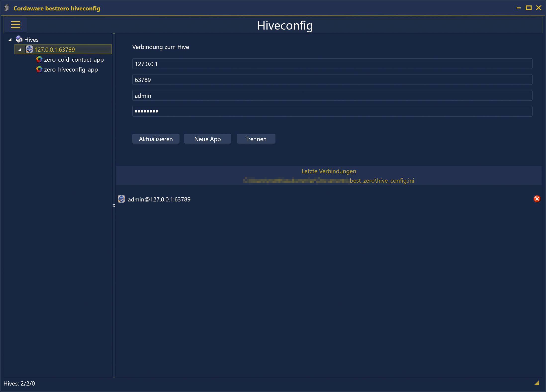This screenshot has width=546, height=392.
Task: Maximize the hiveconfig window
Action: point(529,8)
